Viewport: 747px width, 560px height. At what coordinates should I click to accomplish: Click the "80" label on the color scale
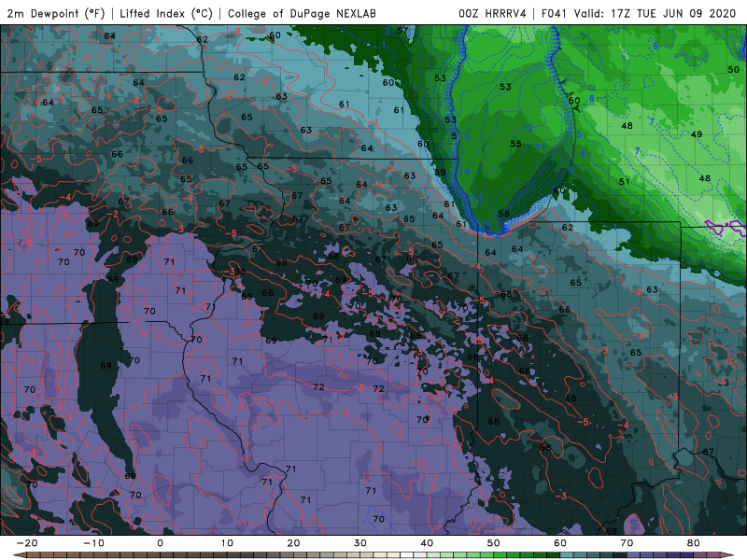click(694, 543)
